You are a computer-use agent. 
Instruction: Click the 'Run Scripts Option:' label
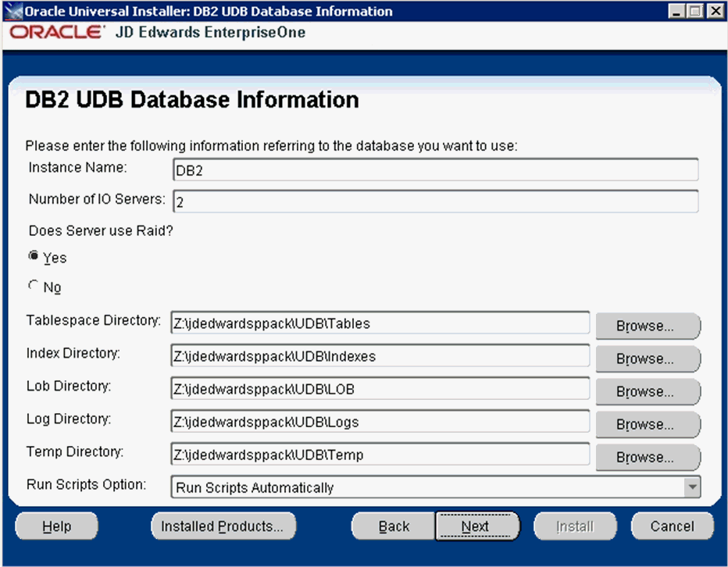(87, 484)
